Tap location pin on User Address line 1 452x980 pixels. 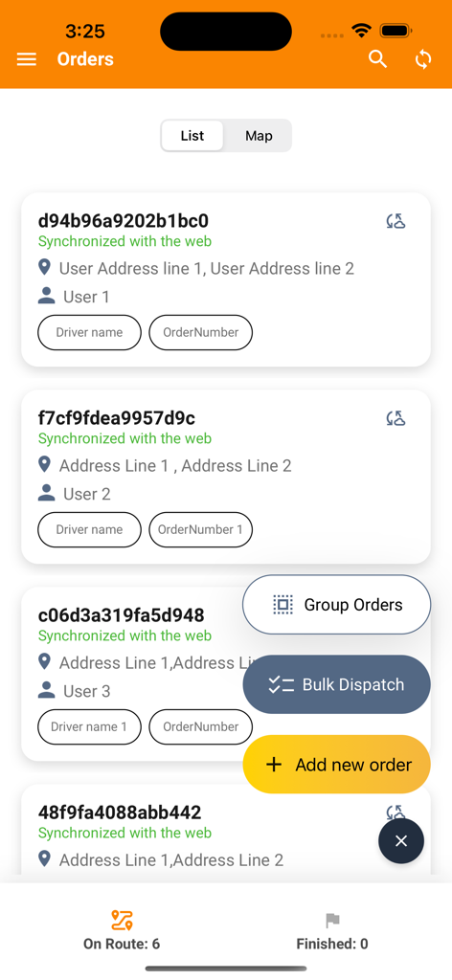click(44, 268)
